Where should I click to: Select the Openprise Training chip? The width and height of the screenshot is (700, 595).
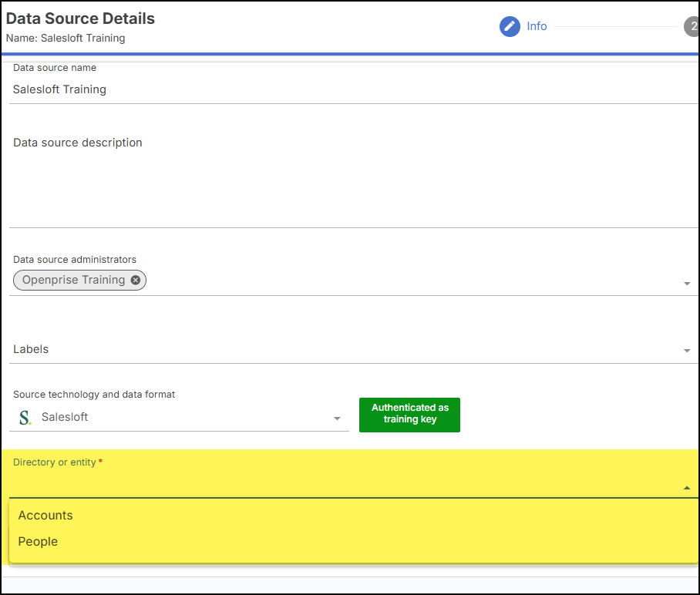(79, 280)
